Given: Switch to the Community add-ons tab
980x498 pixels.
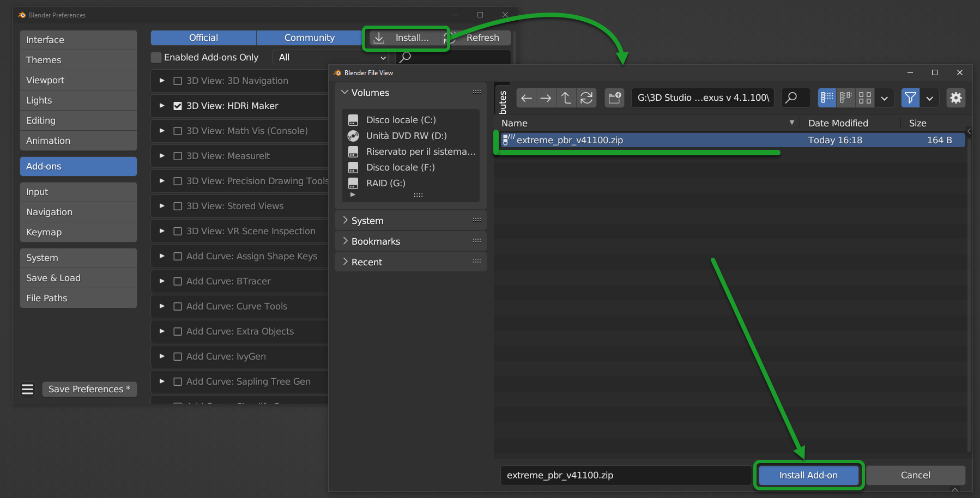Looking at the screenshot, I should [309, 38].
